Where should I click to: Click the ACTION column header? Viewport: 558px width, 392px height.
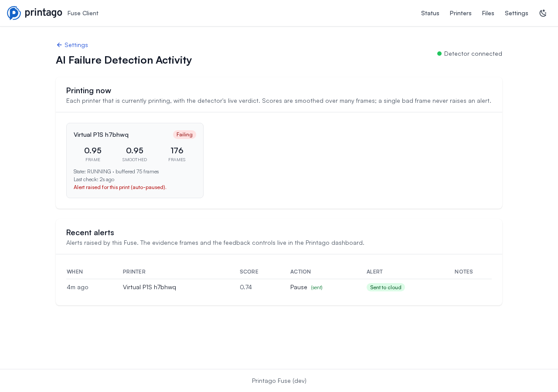coord(301,272)
